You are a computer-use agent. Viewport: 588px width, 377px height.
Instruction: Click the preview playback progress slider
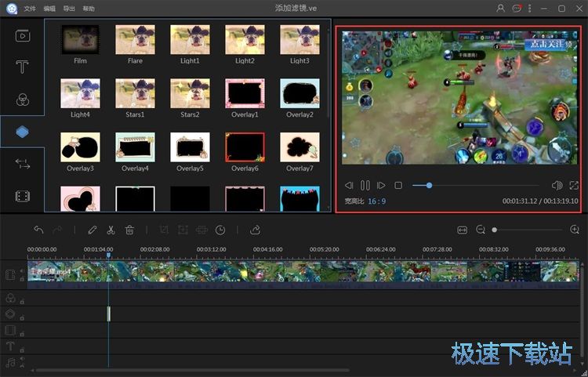429,186
